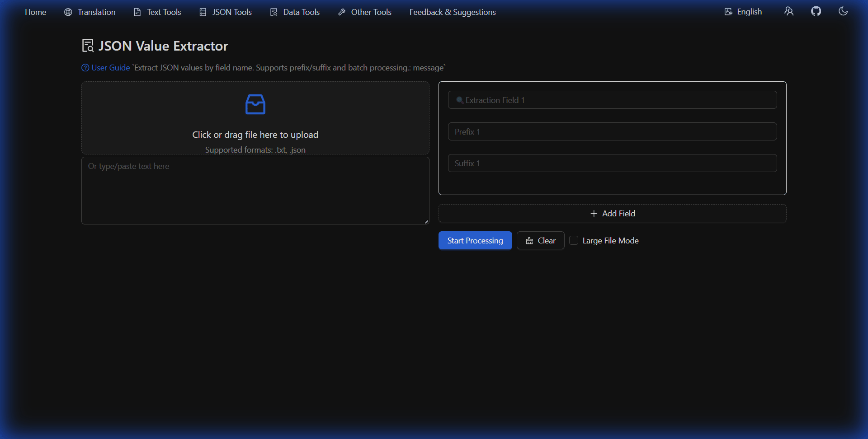Enable the Large File Mode checkbox
The height and width of the screenshot is (439, 868).
pos(574,240)
